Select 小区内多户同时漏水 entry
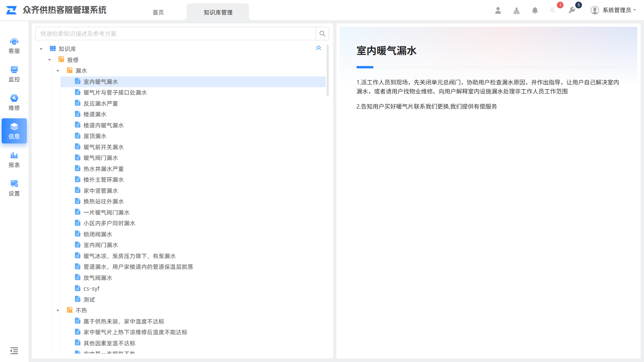The width and height of the screenshot is (644, 362). pyautogui.click(x=109, y=223)
